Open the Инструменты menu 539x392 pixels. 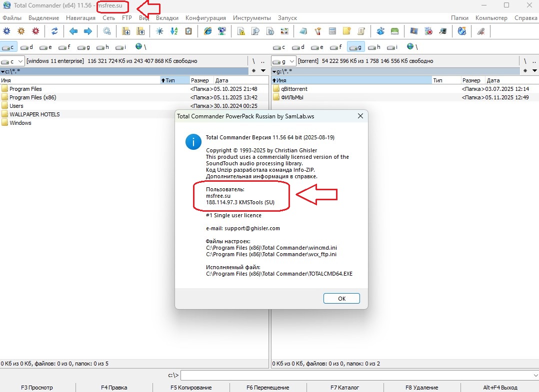tap(252, 18)
